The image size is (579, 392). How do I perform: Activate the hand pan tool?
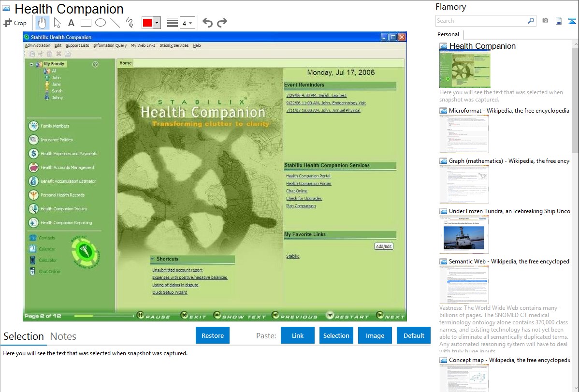pyautogui.click(x=42, y=23)
